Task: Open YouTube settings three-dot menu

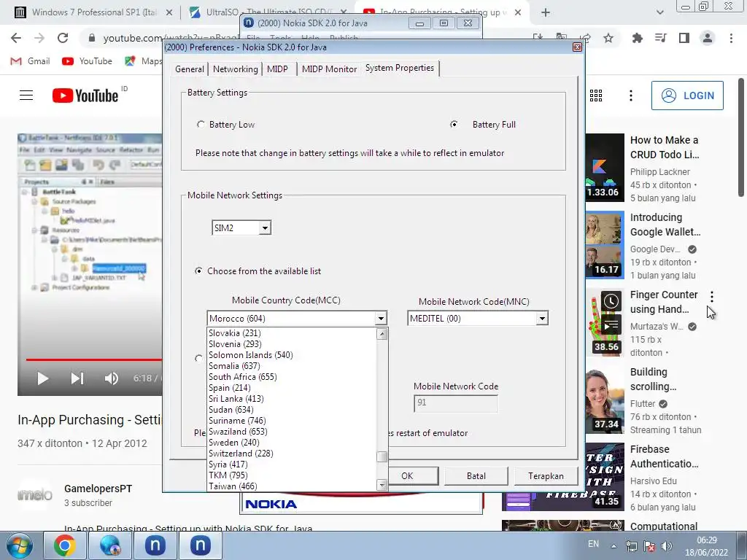Action: pos(631,96)
